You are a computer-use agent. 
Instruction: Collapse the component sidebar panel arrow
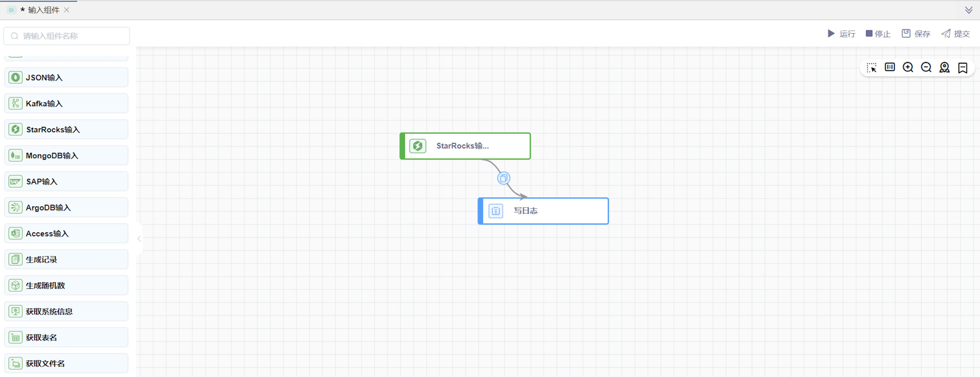coord(139,239)
